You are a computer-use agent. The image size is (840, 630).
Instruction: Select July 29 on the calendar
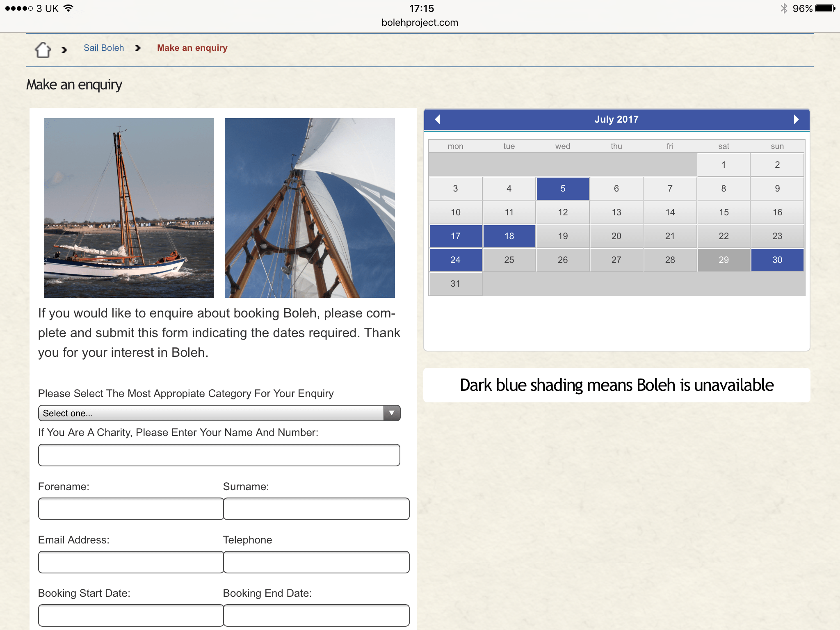pos(724,260)
